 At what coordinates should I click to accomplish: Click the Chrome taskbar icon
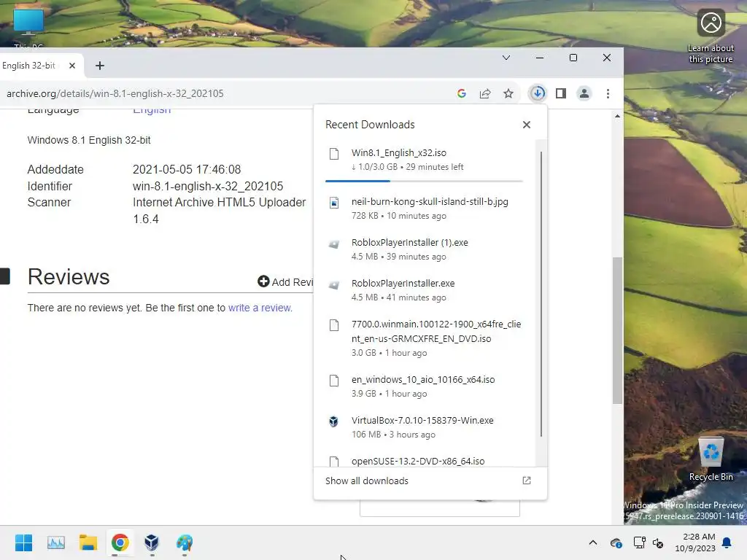coord(120,542)
